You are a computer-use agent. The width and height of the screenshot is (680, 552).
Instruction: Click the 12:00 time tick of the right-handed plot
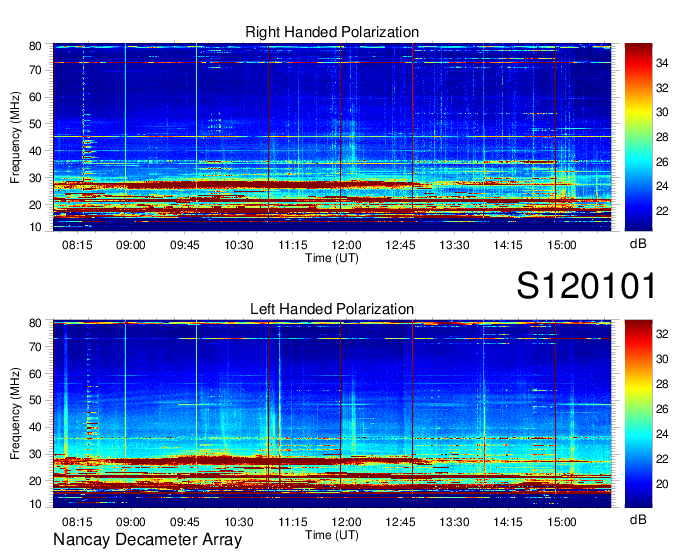(x=347, y=245)
